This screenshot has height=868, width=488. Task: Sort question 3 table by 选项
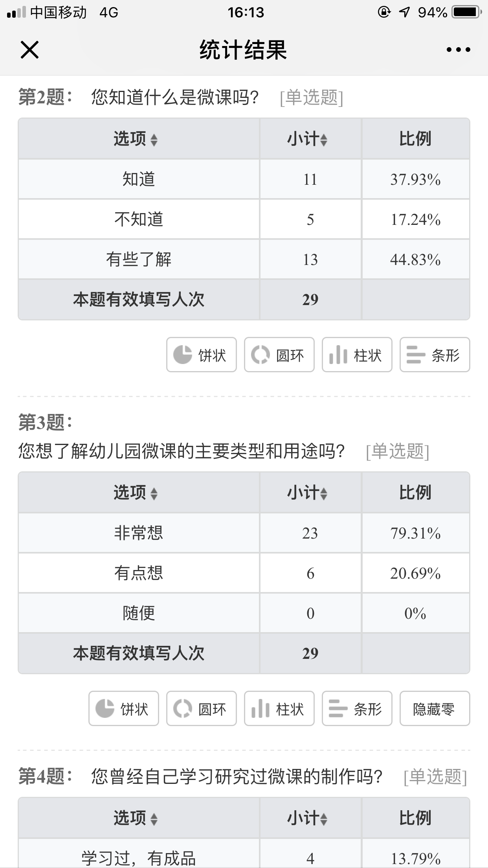point(136,493)
